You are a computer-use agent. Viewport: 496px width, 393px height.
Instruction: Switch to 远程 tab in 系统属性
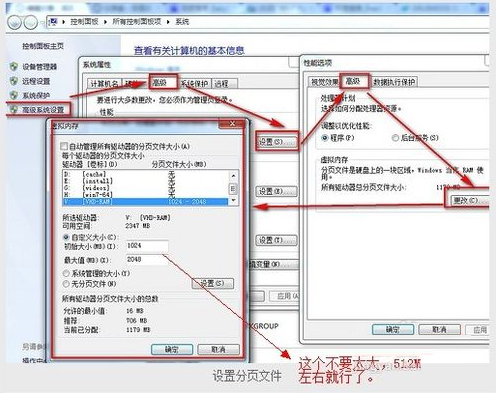coord(224,83)
